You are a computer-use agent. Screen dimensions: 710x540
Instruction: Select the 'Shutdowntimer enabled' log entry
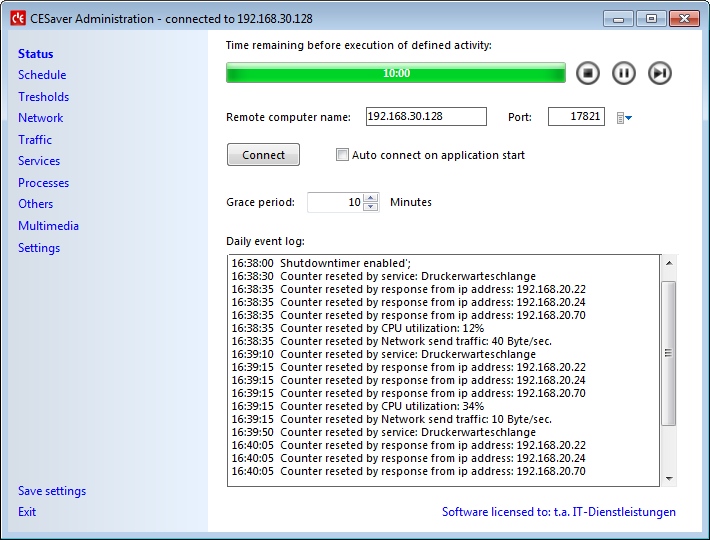tap(321, 263)
